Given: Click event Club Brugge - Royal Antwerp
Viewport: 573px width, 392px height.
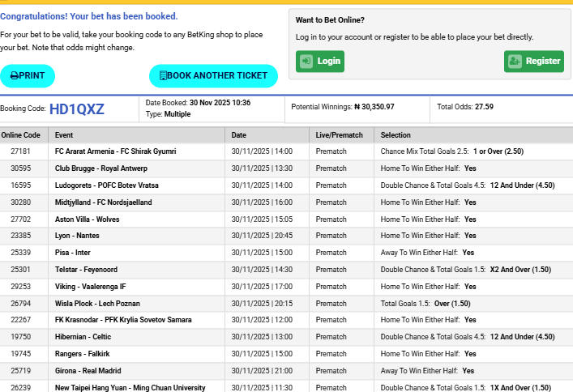Looking at the screenshot, I should coord(101,168).
